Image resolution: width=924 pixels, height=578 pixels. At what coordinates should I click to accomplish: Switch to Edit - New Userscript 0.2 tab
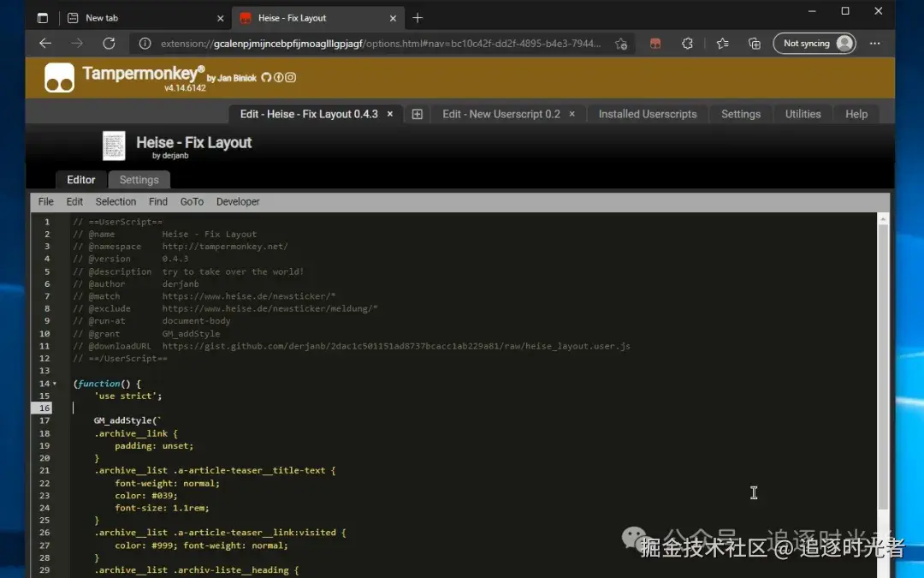(x=501, y=115)
